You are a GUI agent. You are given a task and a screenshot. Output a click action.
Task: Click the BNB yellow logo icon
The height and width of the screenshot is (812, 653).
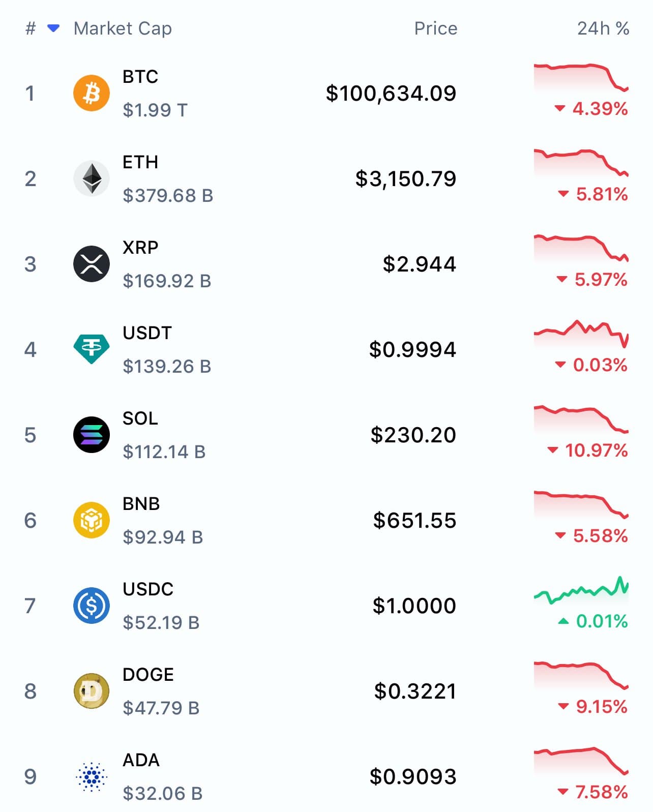[92, 520]
